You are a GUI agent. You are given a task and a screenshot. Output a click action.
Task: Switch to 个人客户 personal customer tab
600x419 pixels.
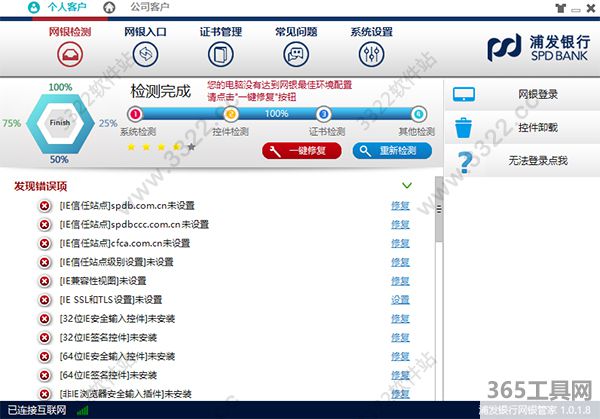(x=56, y=8)
